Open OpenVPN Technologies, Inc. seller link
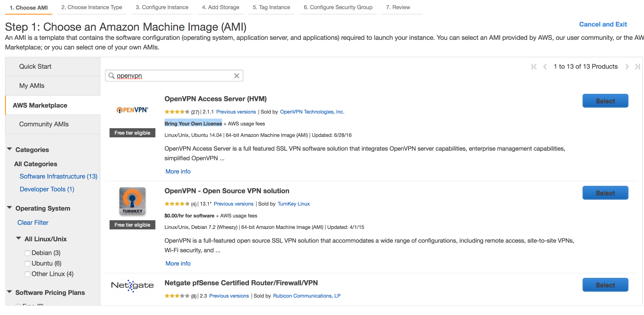The image size is (644, 315). point(312,112)
